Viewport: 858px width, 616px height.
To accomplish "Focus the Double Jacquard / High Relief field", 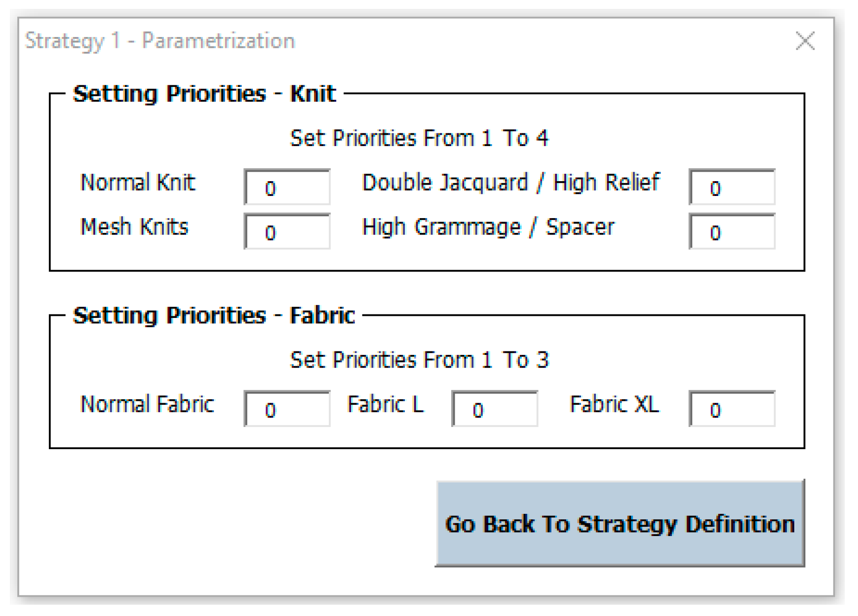I will point(732,188).
